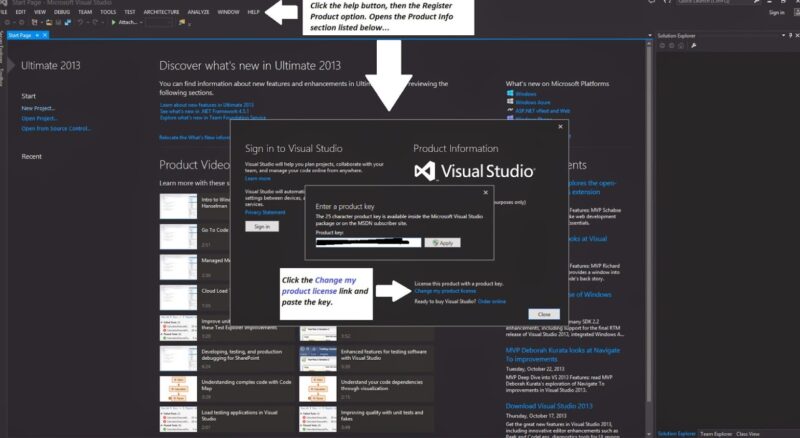Select the Start Page tab
The image size is (800, 438).
pos(20,35)
